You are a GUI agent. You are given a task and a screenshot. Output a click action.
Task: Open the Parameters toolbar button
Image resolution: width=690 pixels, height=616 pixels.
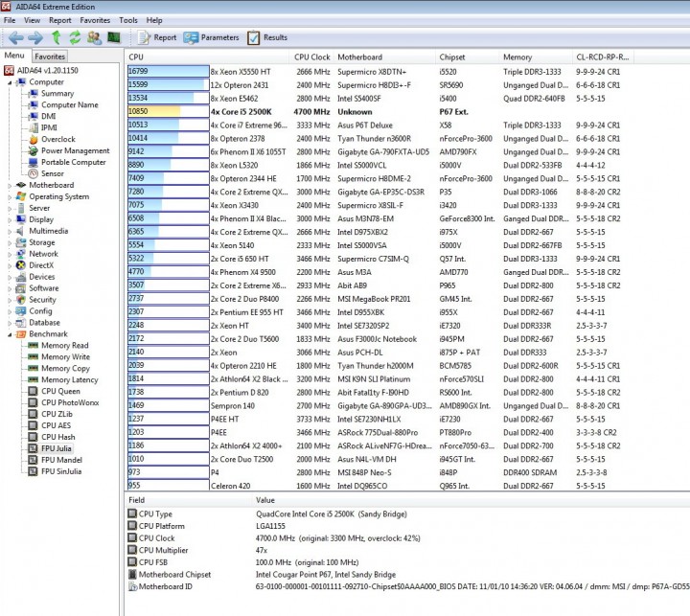point(211,37)
